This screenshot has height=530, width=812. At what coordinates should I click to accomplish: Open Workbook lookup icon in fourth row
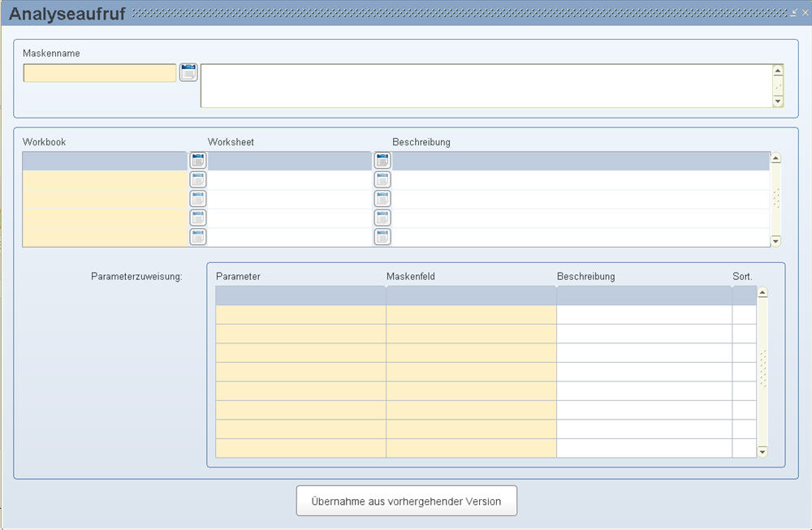198,218
